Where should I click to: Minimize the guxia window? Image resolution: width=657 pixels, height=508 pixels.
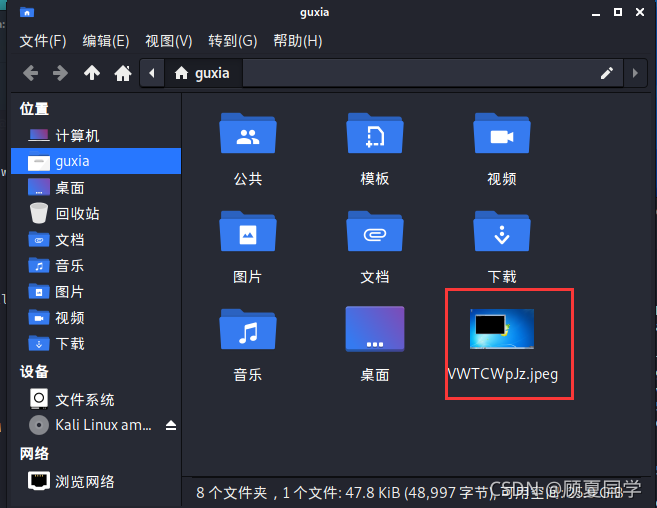[596, 13]
